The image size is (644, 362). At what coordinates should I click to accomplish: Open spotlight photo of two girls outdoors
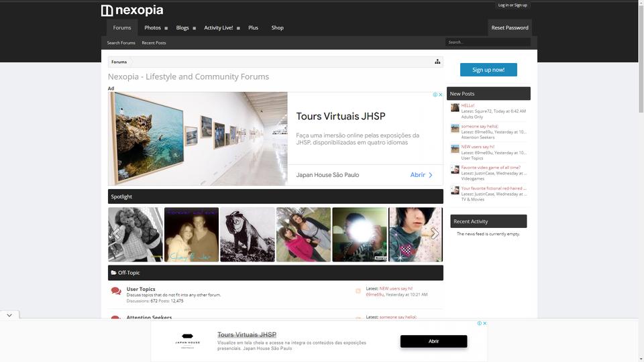(x=303, y=235)
